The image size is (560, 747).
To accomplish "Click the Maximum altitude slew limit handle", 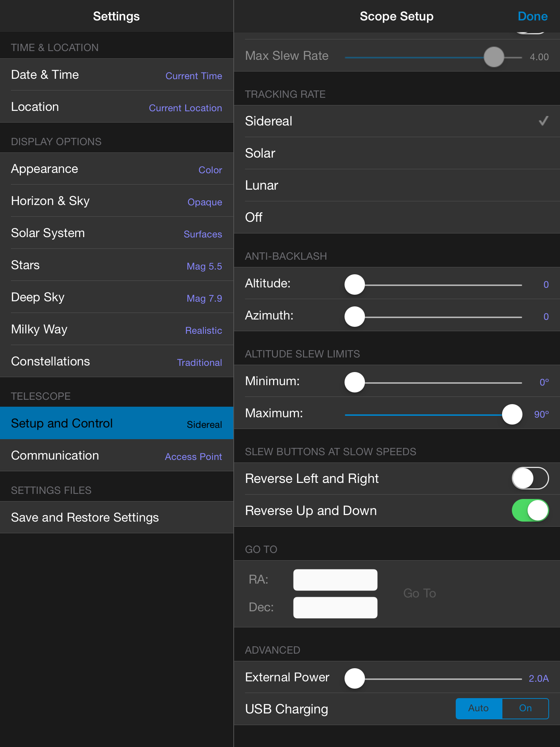I will point(512,414).
